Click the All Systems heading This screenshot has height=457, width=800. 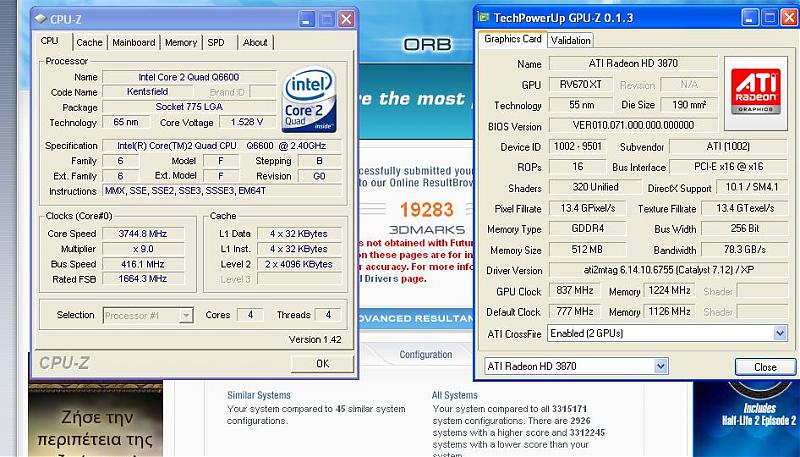click(x=455, y=395)
